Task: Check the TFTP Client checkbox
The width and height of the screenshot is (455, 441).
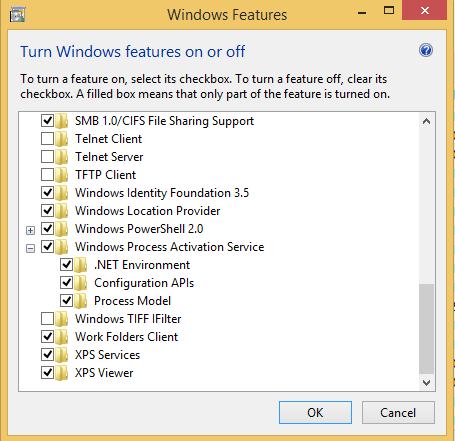Action: (x=47, y=175)
